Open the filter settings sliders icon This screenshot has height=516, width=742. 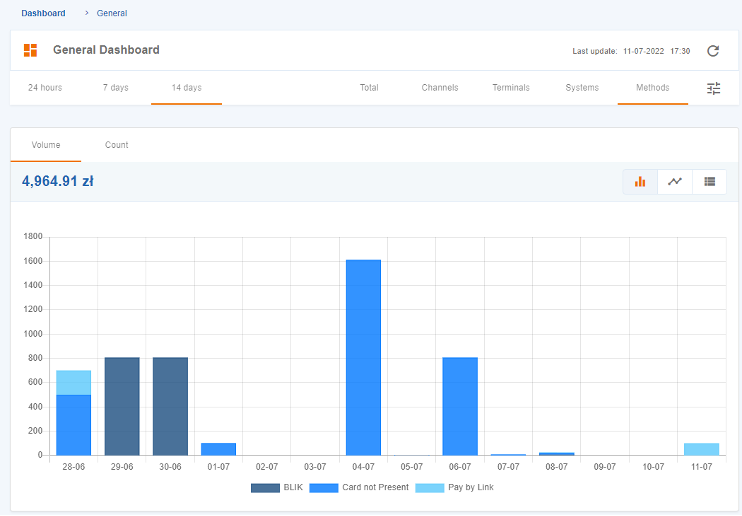point(713,88)
